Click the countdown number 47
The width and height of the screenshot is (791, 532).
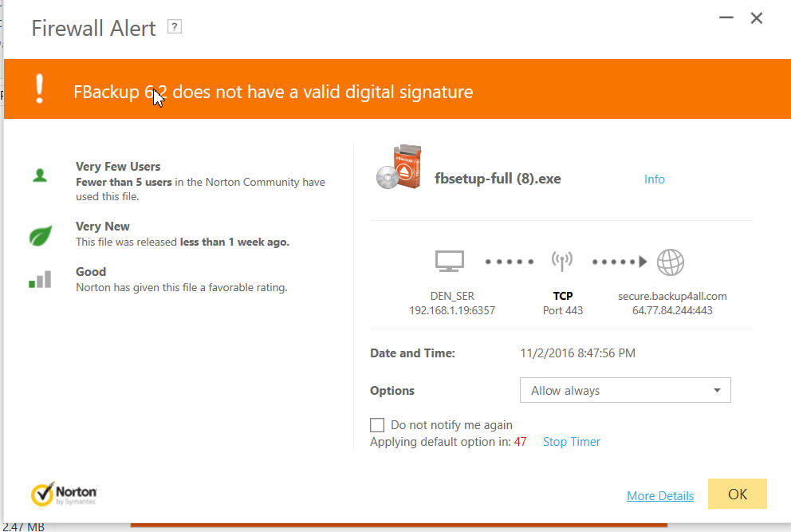tap(520, 442)
